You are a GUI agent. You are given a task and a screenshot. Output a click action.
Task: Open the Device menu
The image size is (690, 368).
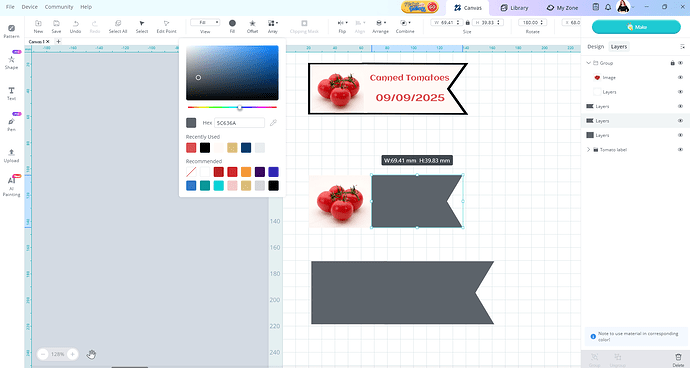pos(29,7)
